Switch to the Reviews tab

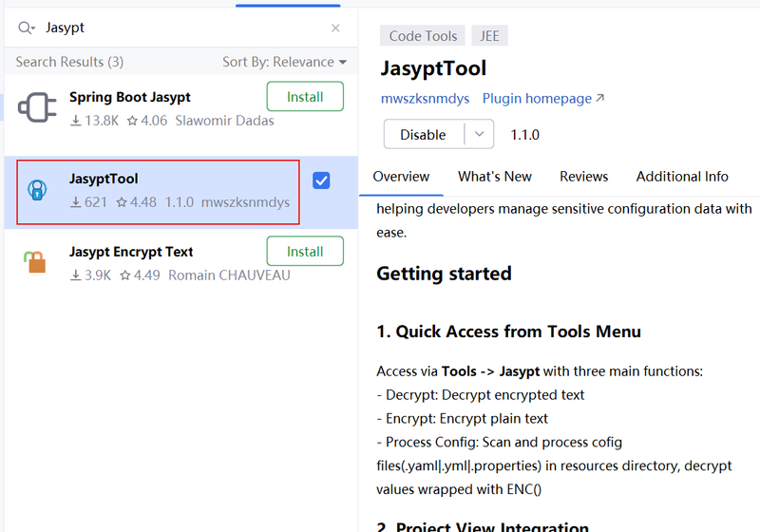(583, 177)
